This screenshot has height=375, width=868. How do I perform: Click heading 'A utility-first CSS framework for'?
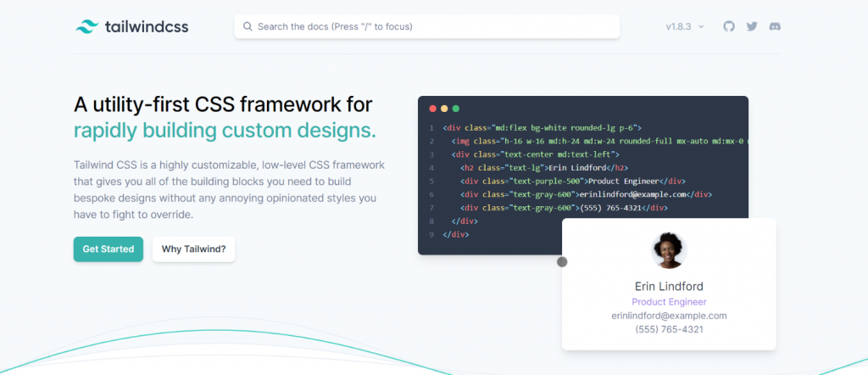click(223, 104)
